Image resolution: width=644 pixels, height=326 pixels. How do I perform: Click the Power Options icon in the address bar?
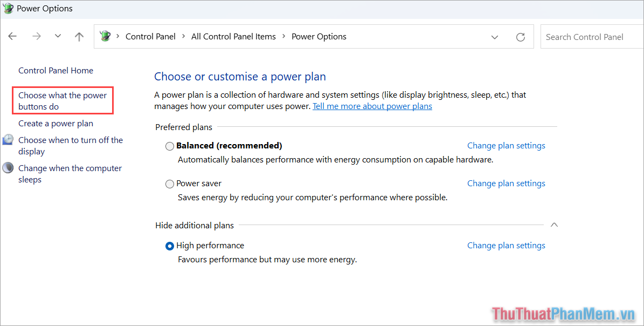pos(105,36)
